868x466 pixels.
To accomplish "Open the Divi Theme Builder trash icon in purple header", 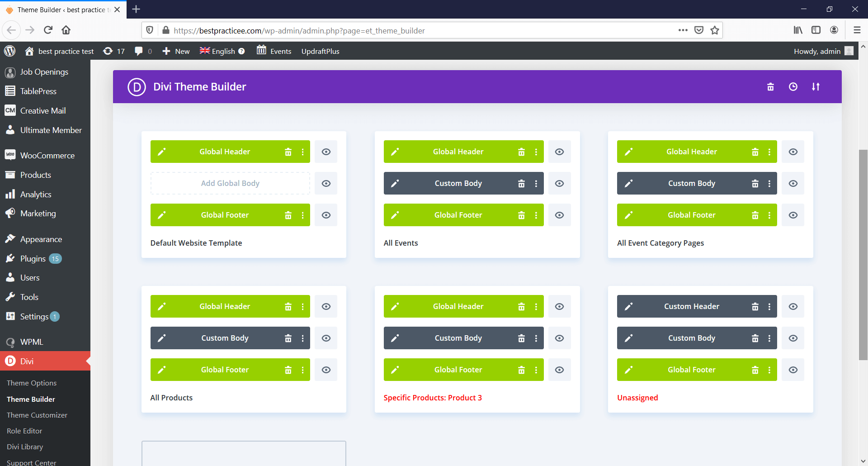I will click(x=770, y=87).
